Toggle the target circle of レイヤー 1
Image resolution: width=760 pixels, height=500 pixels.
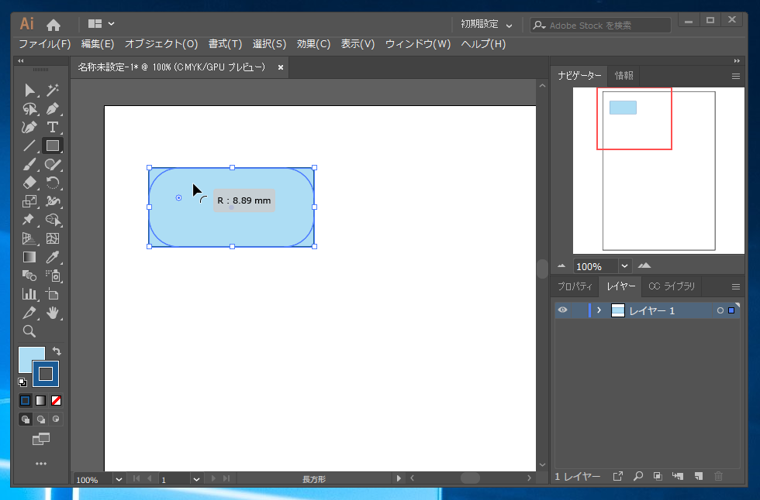[720, 311]
